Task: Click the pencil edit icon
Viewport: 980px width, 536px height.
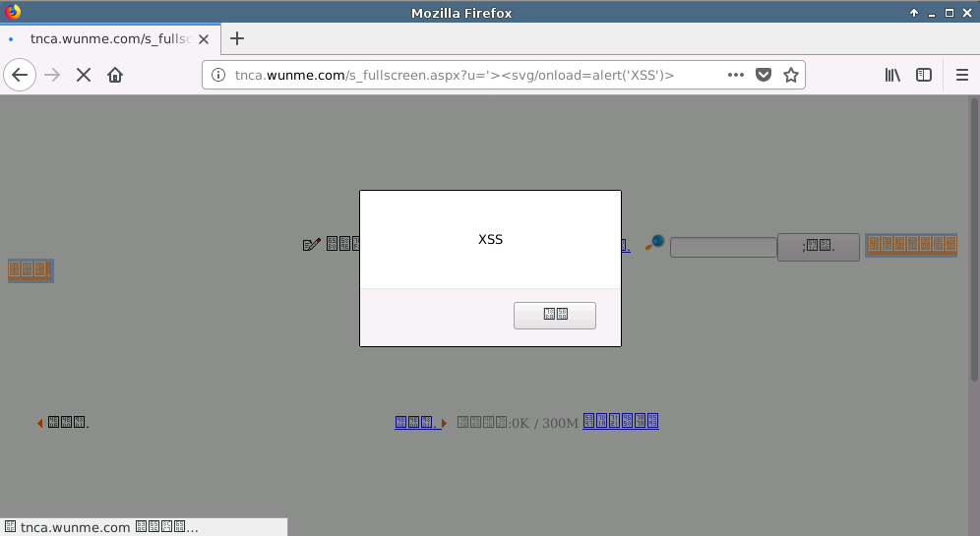Action: [x=311, y=244]
